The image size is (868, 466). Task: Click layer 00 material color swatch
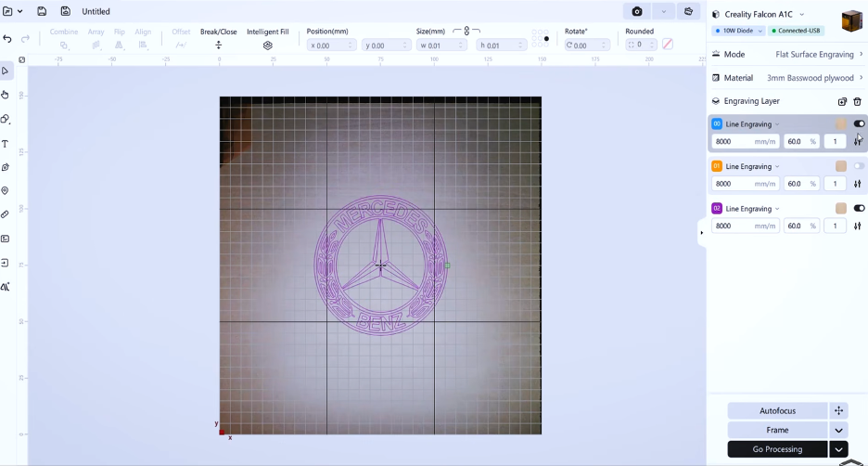click(x=841, y=124)
